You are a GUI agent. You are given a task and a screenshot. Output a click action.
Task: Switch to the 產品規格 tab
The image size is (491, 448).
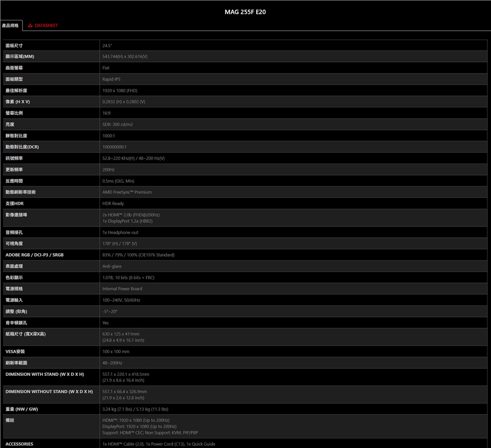pyautogui.click(x=10, y=26)
